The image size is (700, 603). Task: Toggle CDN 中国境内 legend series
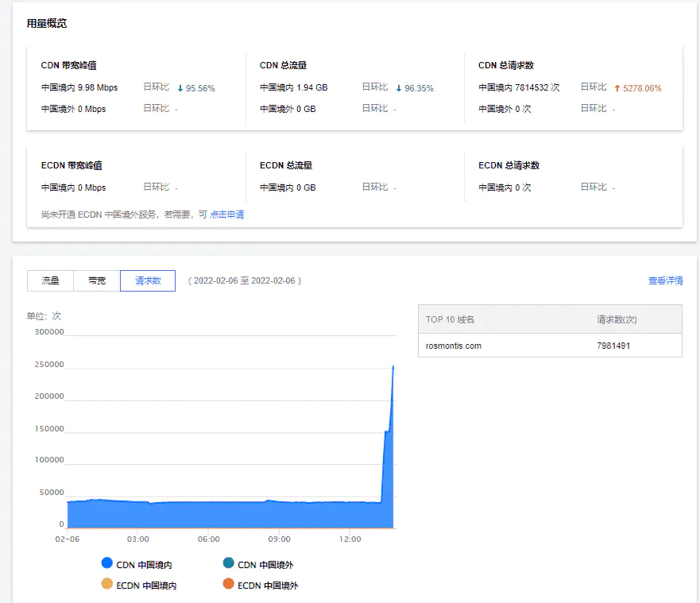coord(137,564)
